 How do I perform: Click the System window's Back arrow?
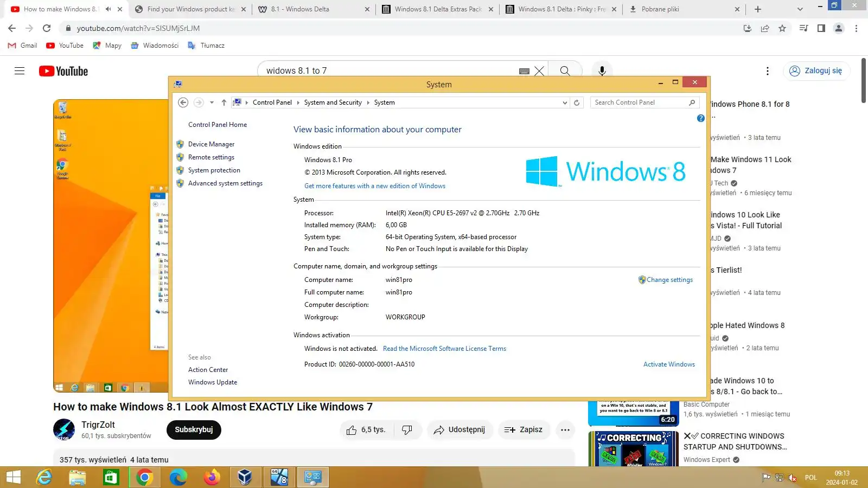pyautogui.click(x=183, y=102)
